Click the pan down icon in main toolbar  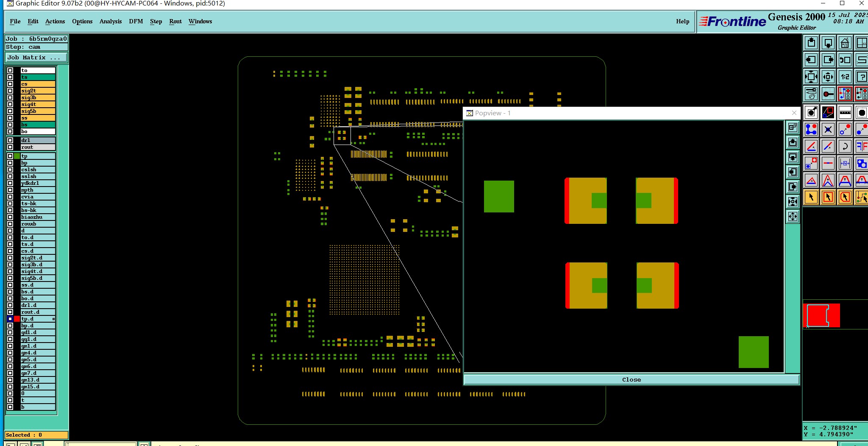click(828, 43)
